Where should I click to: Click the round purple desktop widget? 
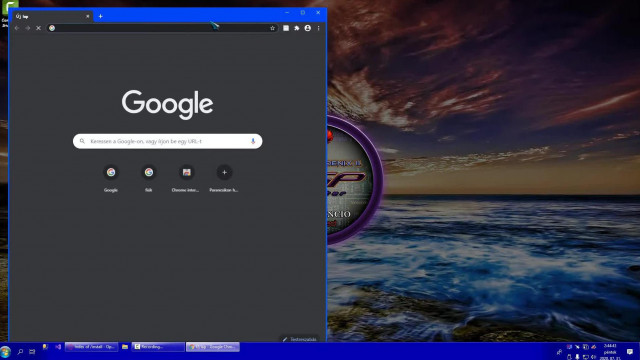(x=355, y=180)
